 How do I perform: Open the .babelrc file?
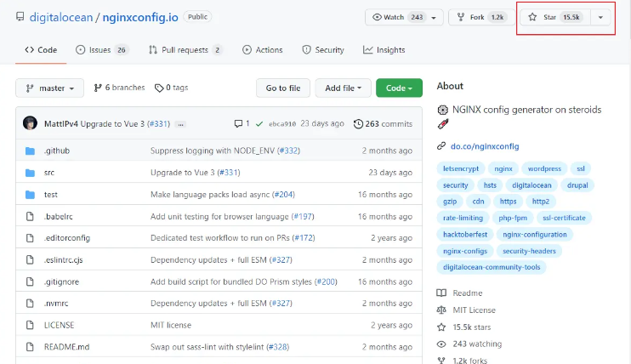[x=59, y=216]
